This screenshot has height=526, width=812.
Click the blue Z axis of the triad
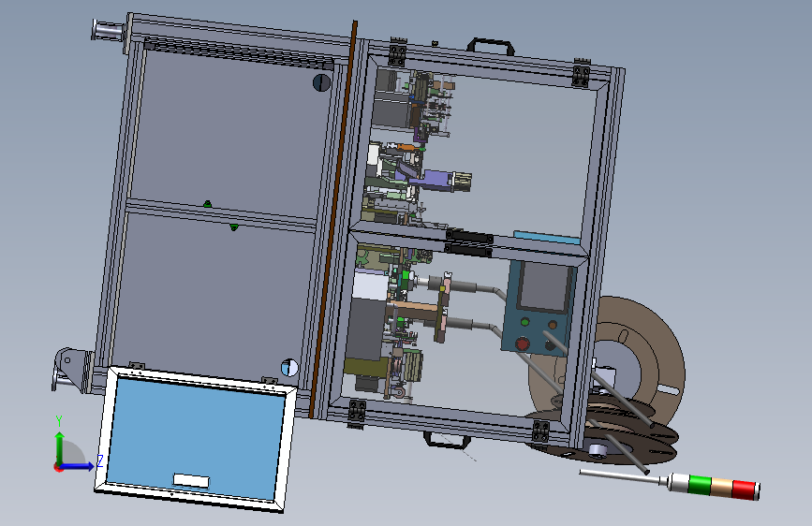click(x=79, y=466)
